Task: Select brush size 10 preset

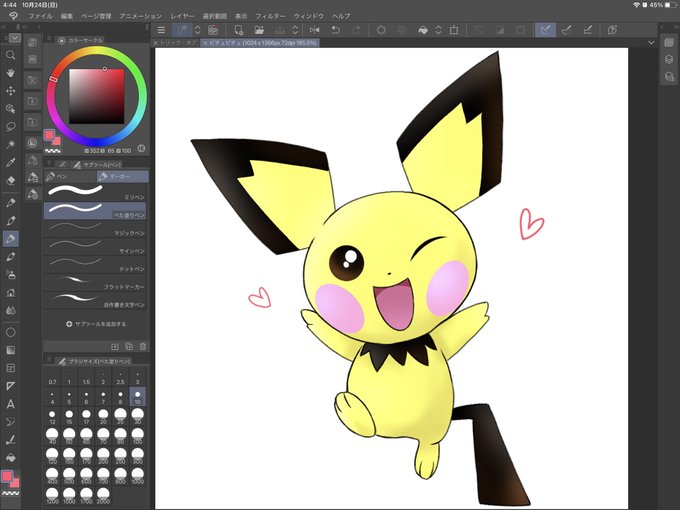Action: 137,397
